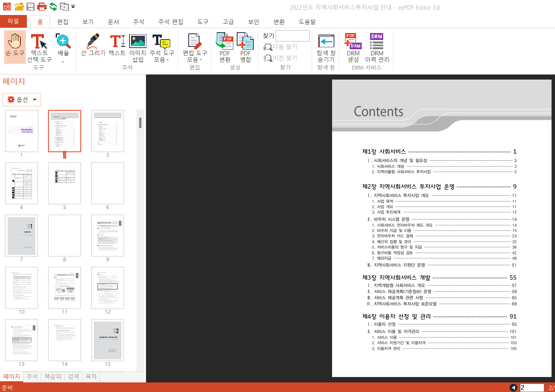Switch to the View (보기) ribbon tab
Screen dimensions: 555x392
point(88,22)
